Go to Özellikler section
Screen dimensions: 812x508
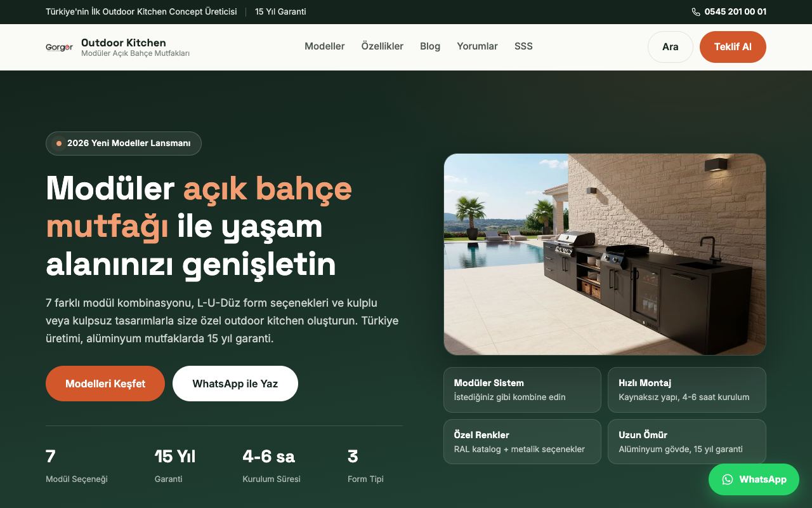click(x=383, y=46)
